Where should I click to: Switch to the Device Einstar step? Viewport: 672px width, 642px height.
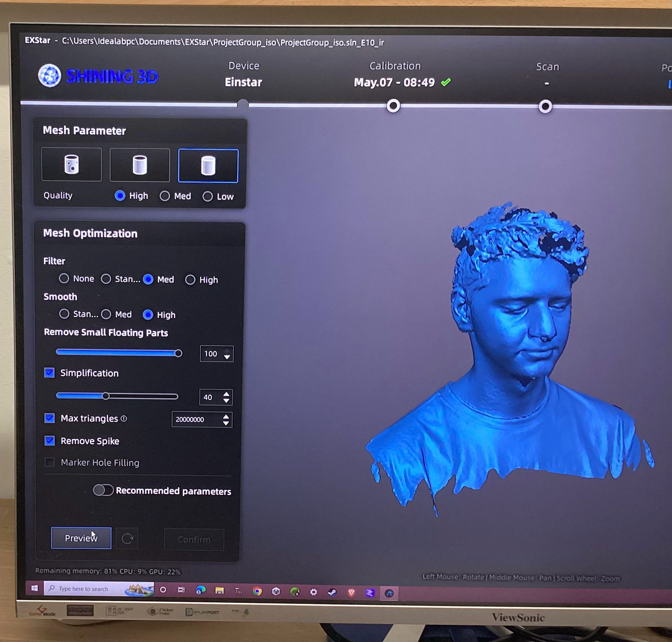pyautogui.click(x=243, y=74)
